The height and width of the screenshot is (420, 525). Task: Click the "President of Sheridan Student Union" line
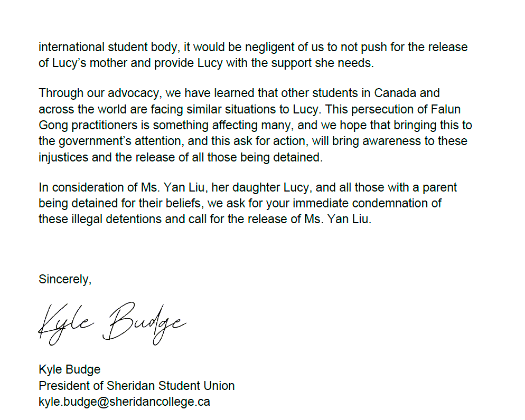136,385
